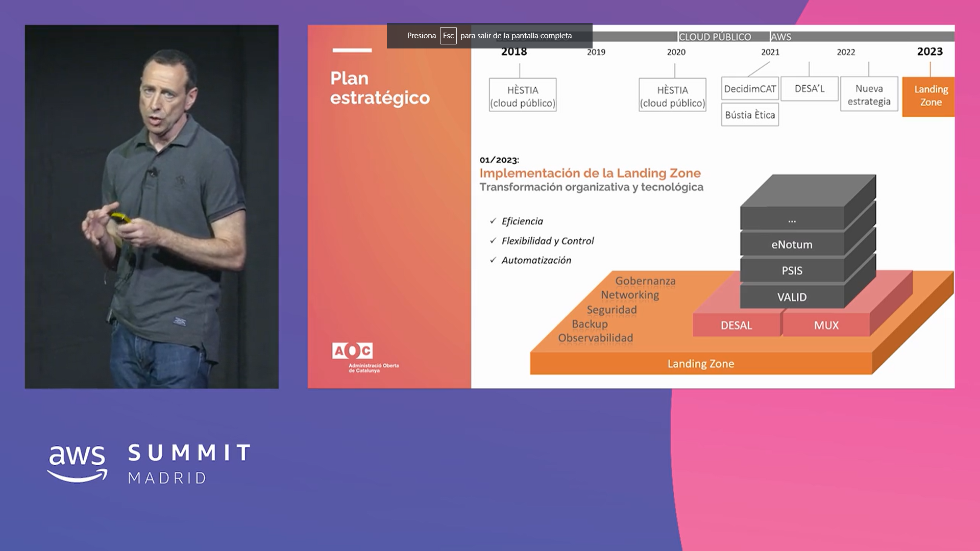
Task: Click the orange Landing Zone 2023 box
Action: (x=929, y=96)
